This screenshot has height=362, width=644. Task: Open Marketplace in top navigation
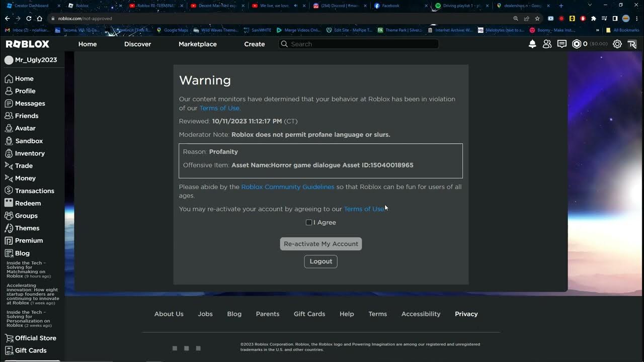198,44
